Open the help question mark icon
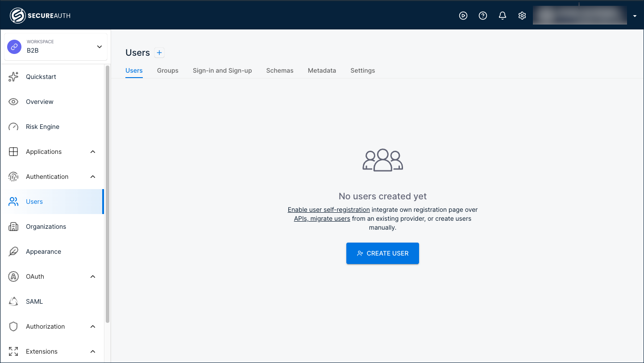Screen dimensions: 644x363 (483, 16)
